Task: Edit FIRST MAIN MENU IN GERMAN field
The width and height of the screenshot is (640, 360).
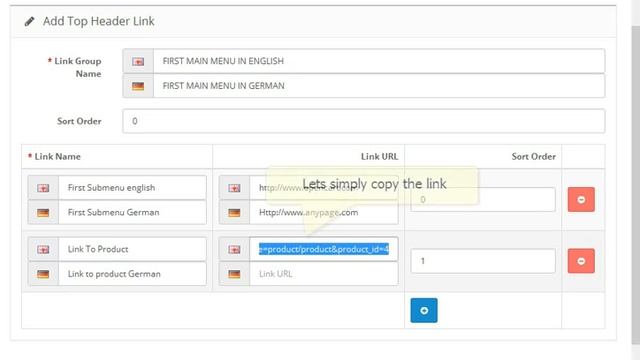Action: [x=379, y=86]
